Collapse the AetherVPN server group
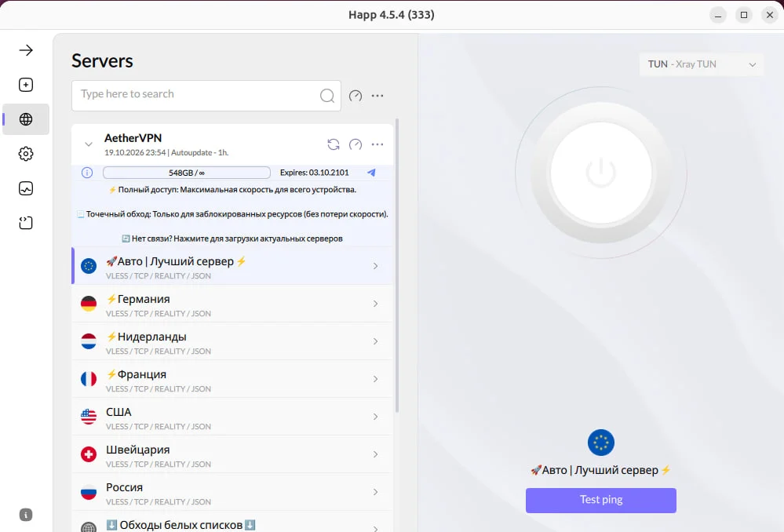 pos(89,144)
